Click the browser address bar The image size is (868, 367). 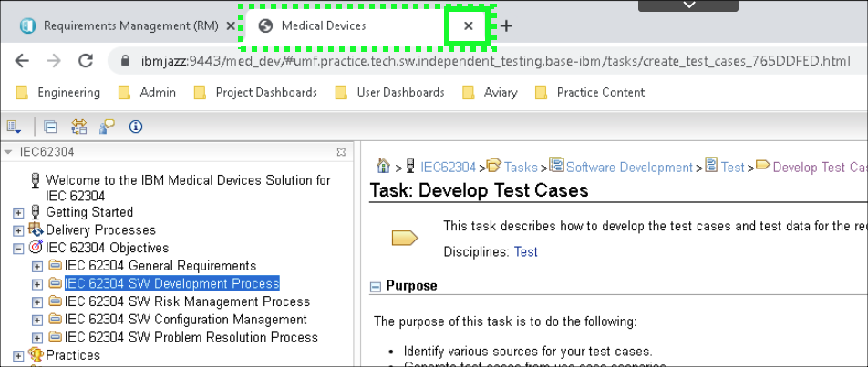492,61
